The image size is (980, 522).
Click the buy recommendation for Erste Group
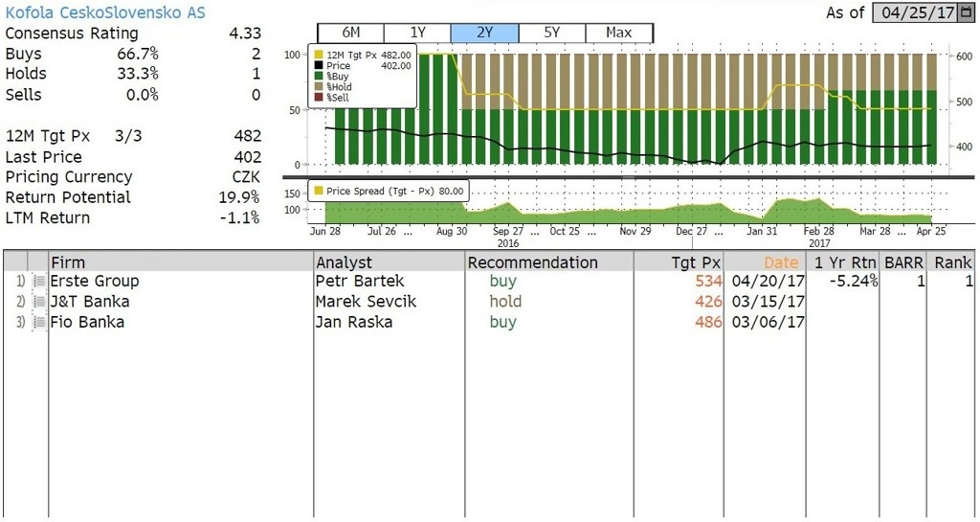pyautogui.click(x=503, y=282)
